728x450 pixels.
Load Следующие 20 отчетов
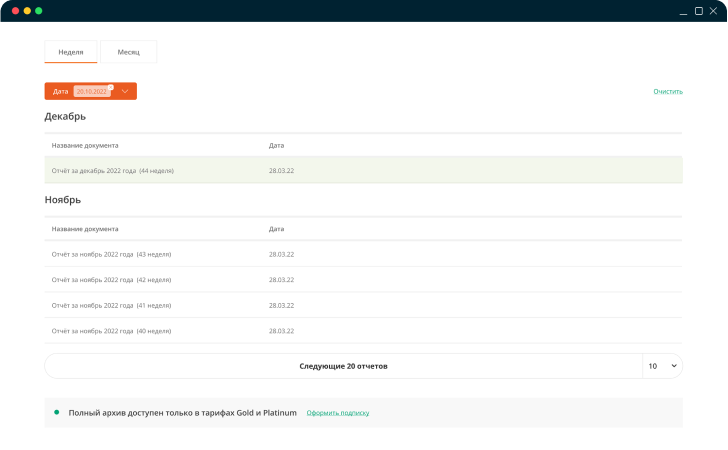click(x=344, y=366)
